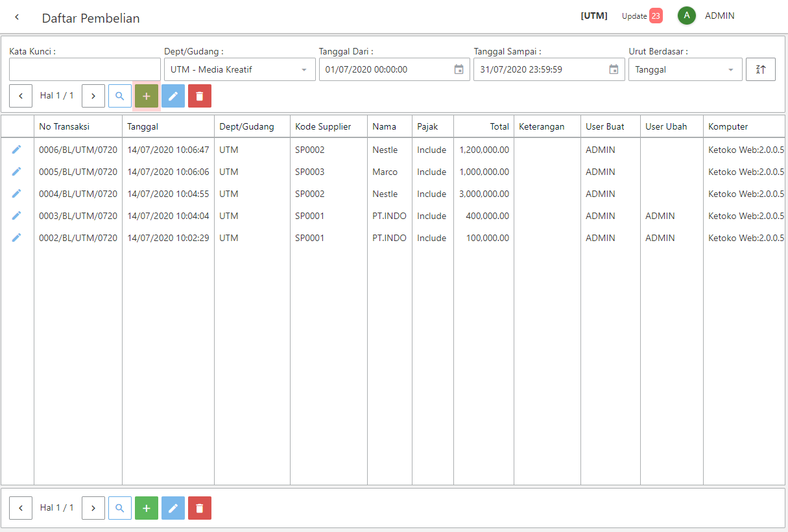788x532 pixels.
Task: Click the back arrow beside Daftar Pembelian
Action: click(17, 17)
